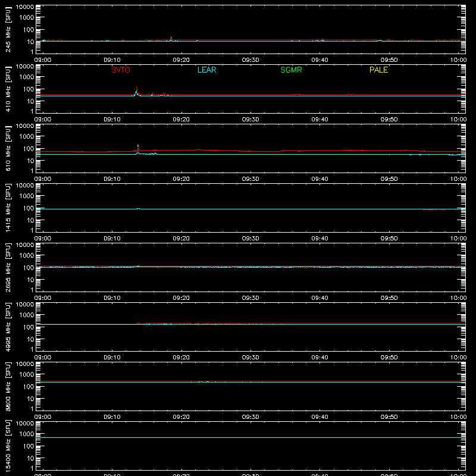Click the 09:50 tick label below the 610 MHz plot
The image size is (476, 476).
[x=389, y=179]
